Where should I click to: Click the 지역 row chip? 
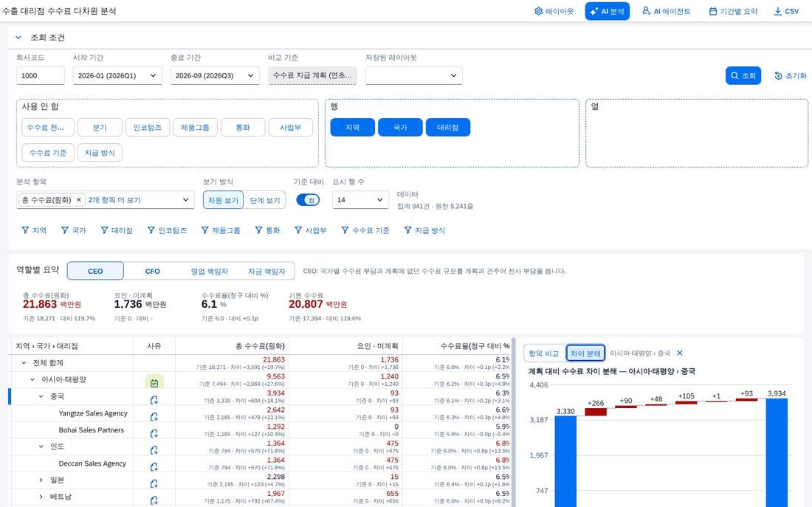tap(353, 128)
